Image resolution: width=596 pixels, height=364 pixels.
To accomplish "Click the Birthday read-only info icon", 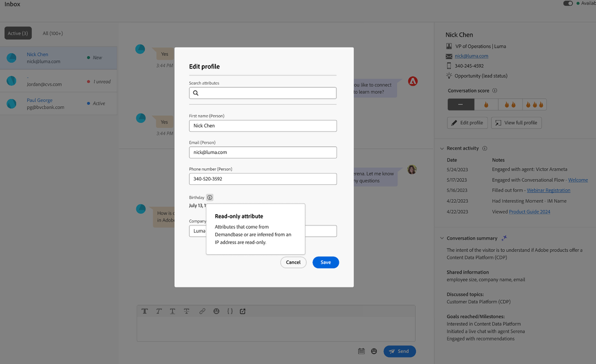I will [209, 198].
